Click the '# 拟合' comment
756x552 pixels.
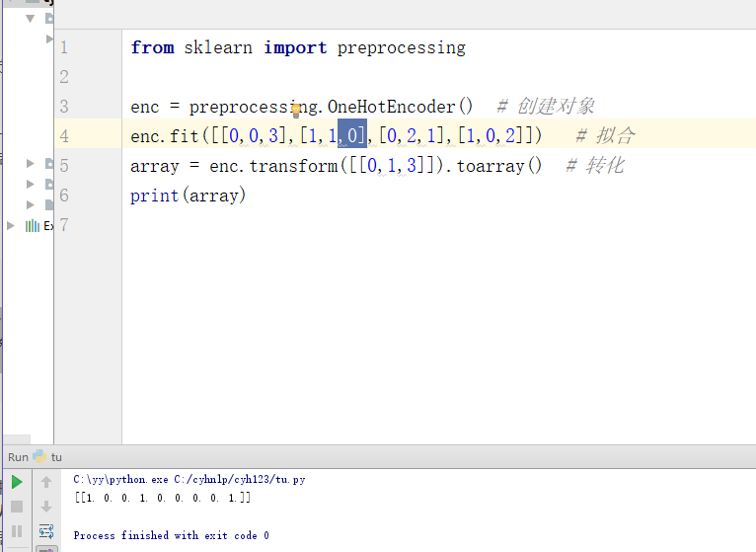click(605, 135)
